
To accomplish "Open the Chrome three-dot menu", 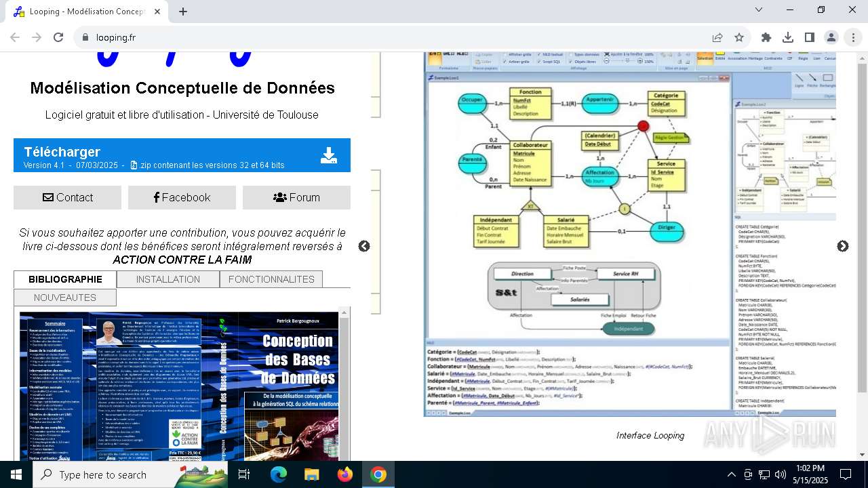I will (853, 37).
